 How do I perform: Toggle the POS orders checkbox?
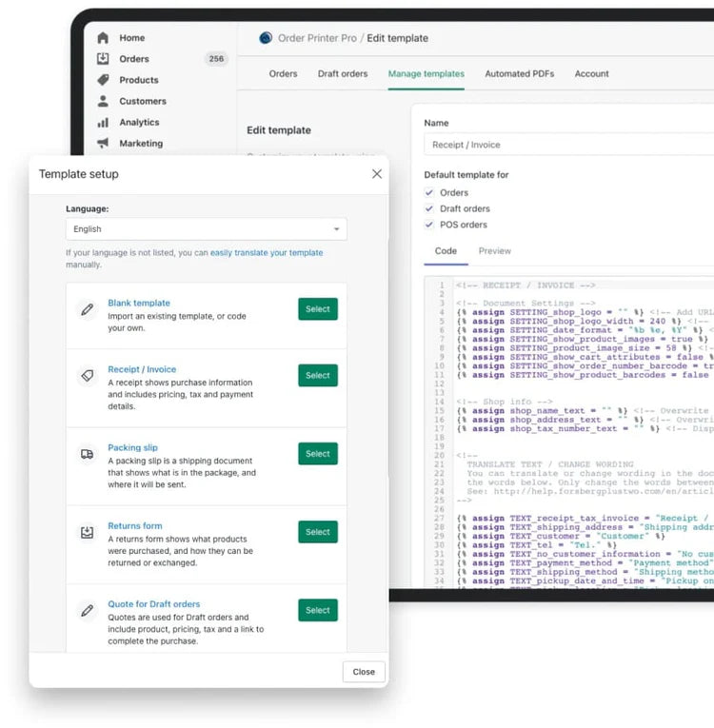click(429, 225)
